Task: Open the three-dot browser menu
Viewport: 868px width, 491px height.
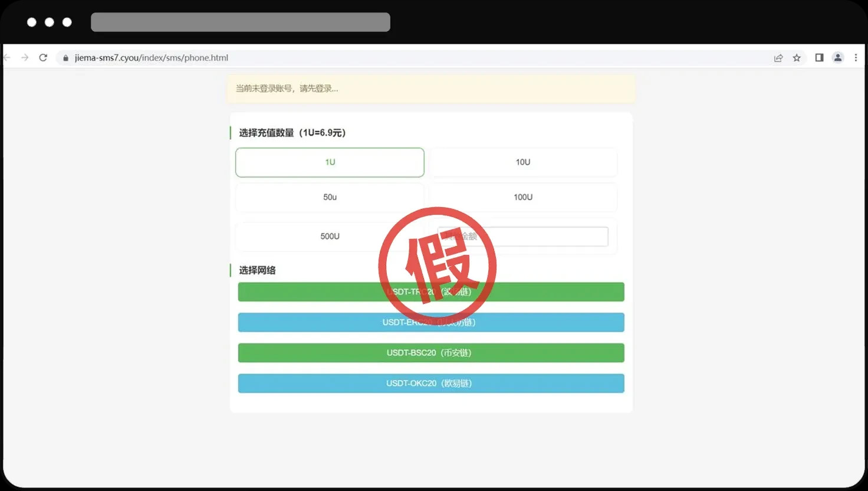Action: click(856, 57)
